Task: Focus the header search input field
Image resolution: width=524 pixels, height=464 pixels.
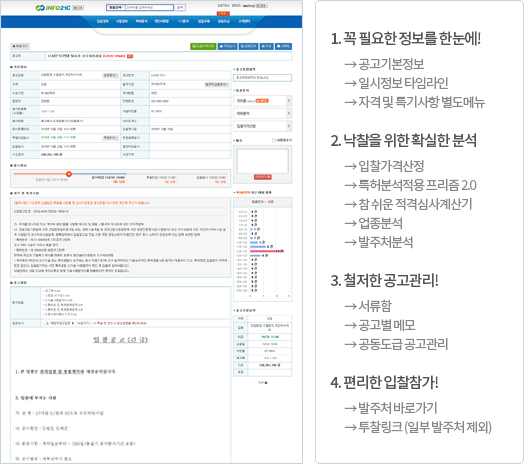Action: [x=149, y=7]
